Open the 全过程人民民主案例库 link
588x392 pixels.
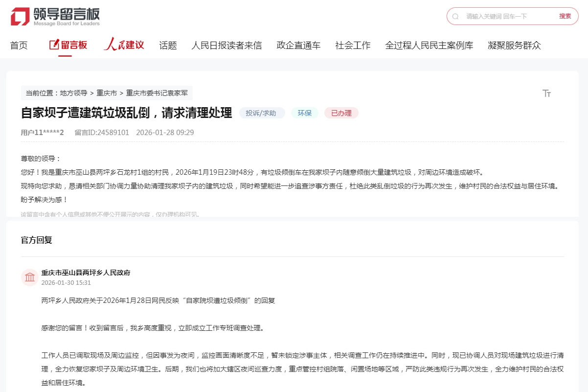pyautogui.click(x=430, y=45)
